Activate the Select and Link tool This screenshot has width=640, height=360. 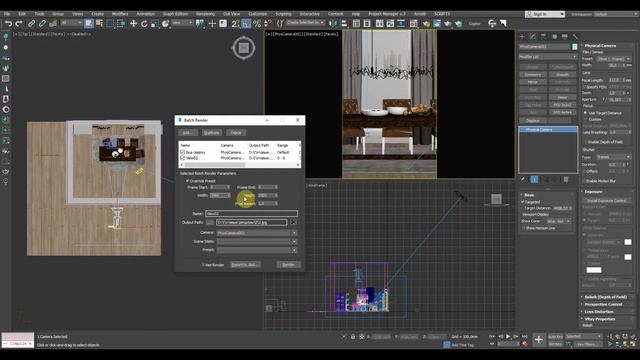coord(31,24)
